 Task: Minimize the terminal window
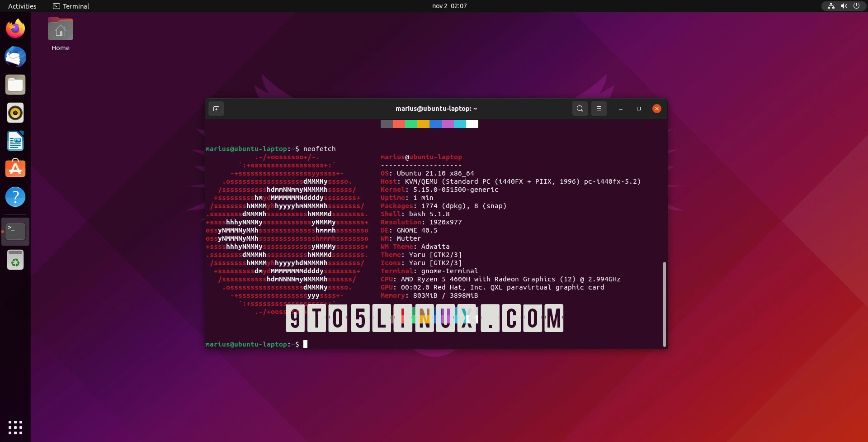621,109
